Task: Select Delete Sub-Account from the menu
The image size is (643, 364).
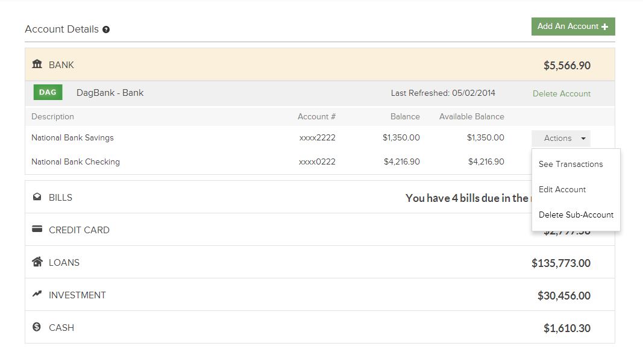Action: coord(576,215)
